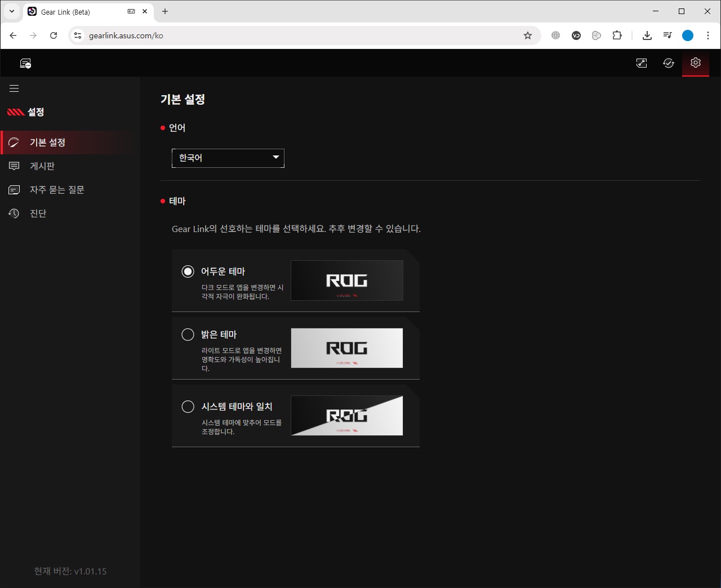
Task: Open the 자주 묻는 질문 menu item
Action: pyautogui.click(x=70, y=190)
